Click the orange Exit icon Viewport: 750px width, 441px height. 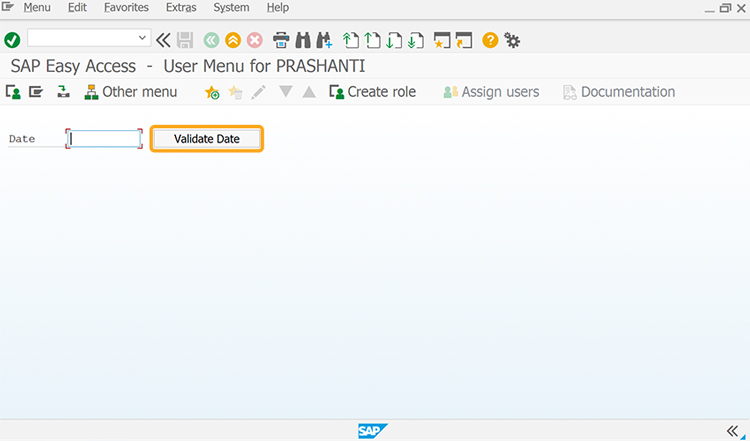[233, 40]
